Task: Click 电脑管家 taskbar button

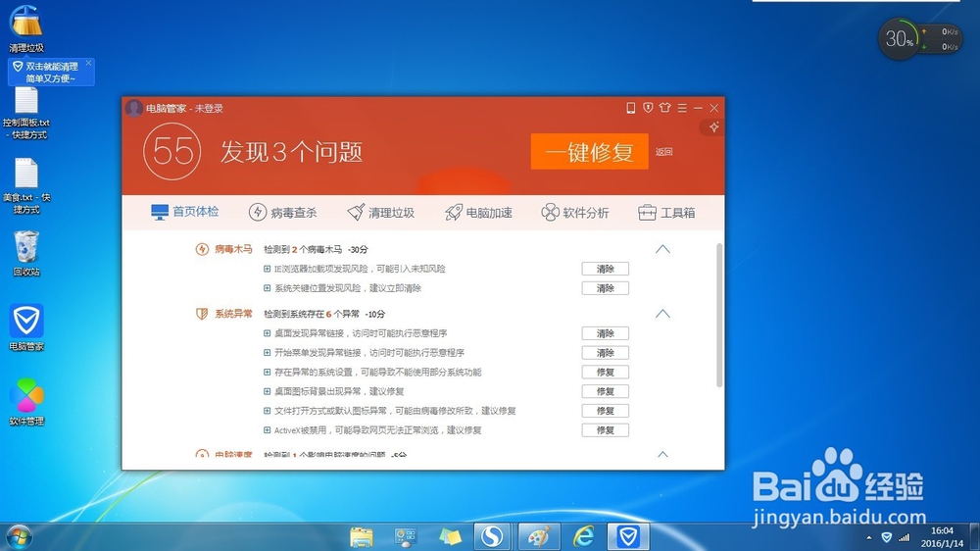Action: coord(628,536)
